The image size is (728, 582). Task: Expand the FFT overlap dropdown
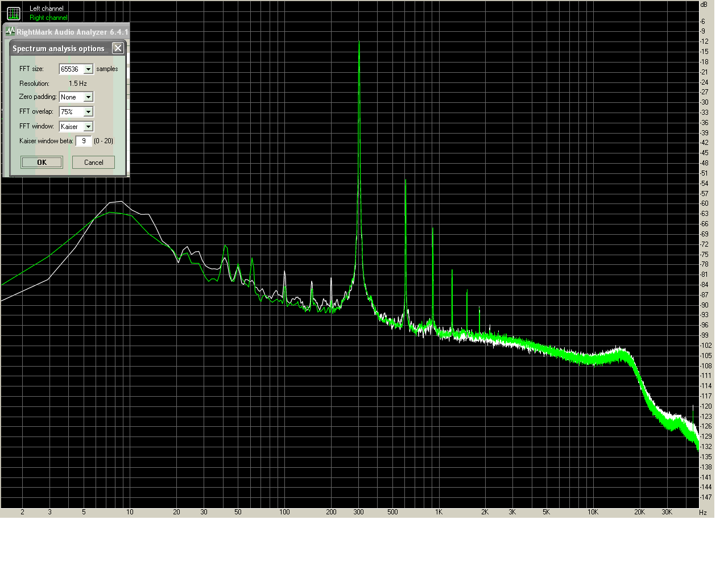pos(88,112)
